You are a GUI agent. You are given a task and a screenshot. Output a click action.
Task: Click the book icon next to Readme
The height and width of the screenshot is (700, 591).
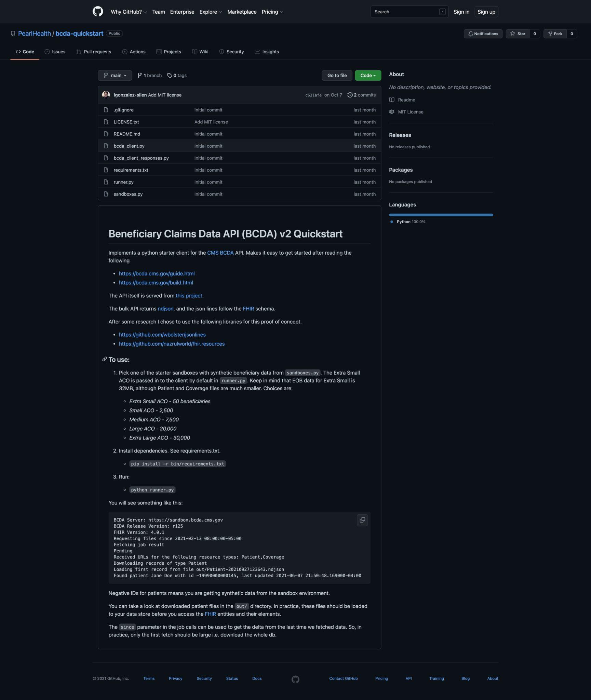point(392,100)
